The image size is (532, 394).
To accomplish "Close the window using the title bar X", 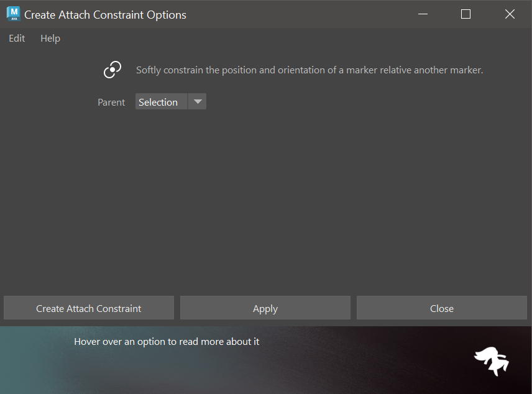I will [x=510, y=14].
